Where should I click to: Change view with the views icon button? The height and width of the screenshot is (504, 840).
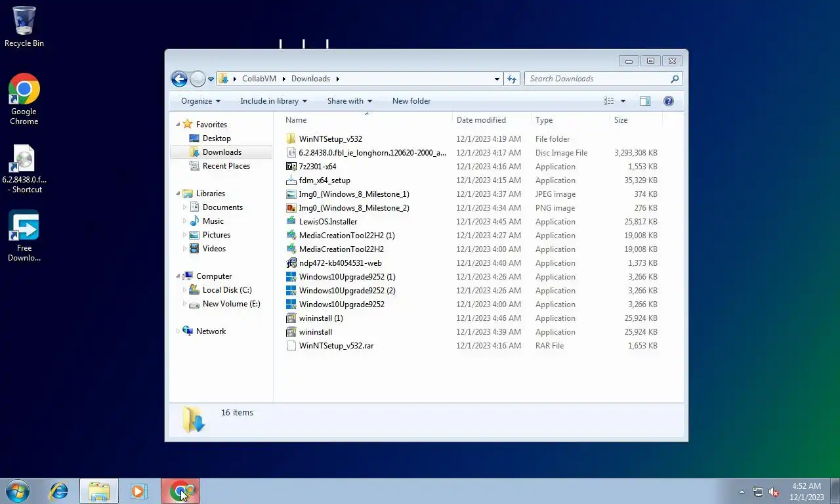[x=609, y=101]
